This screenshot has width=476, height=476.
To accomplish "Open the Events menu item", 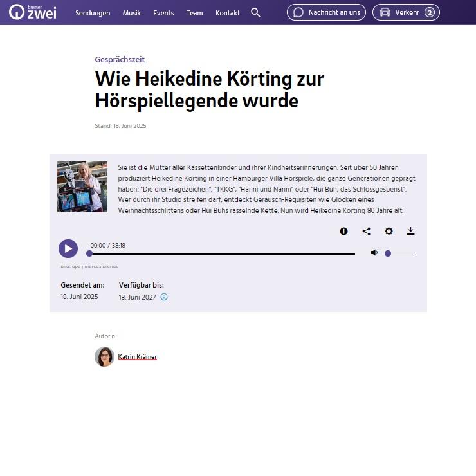I will tap(163, 13).
